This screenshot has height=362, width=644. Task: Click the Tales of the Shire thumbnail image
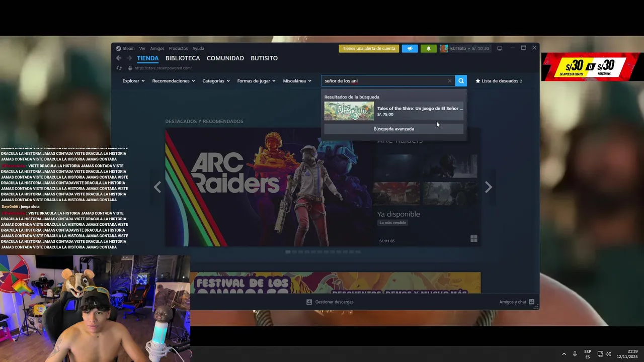tap(349, 111)
